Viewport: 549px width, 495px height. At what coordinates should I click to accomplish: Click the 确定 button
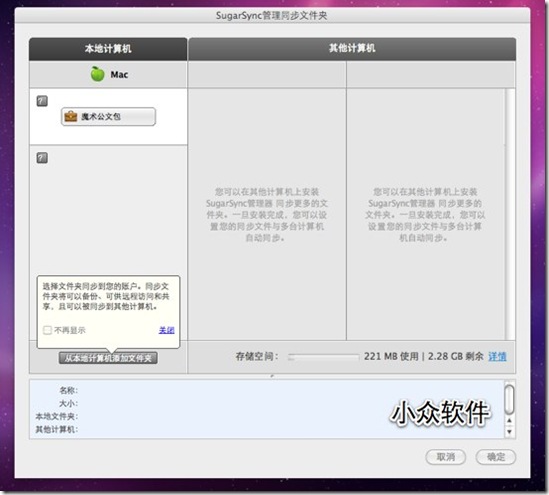(496, 457)
